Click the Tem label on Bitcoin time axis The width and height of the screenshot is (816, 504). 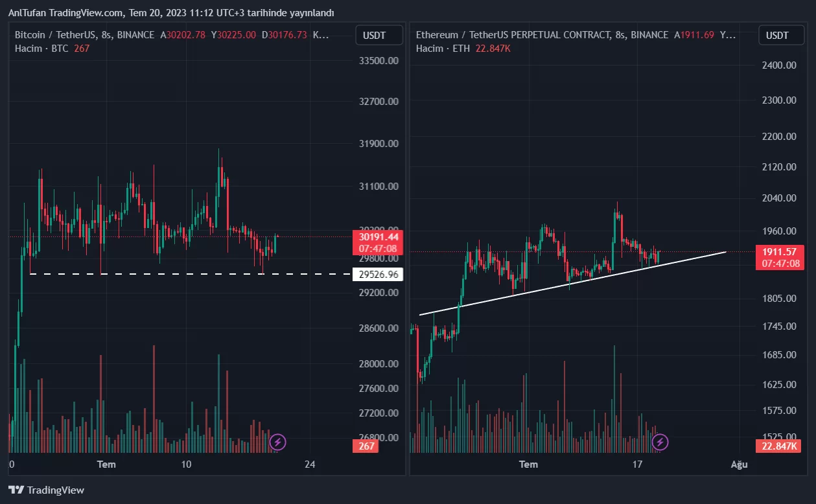click(x=106, y=464)
